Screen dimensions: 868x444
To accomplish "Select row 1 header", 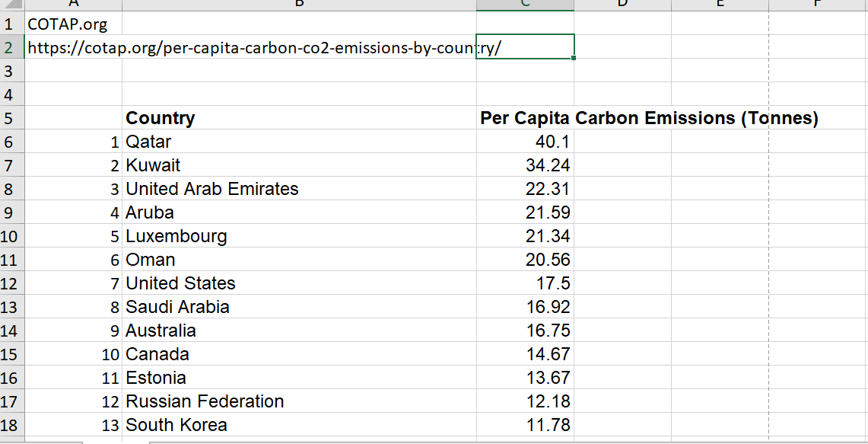I will [x=11, y=24].
